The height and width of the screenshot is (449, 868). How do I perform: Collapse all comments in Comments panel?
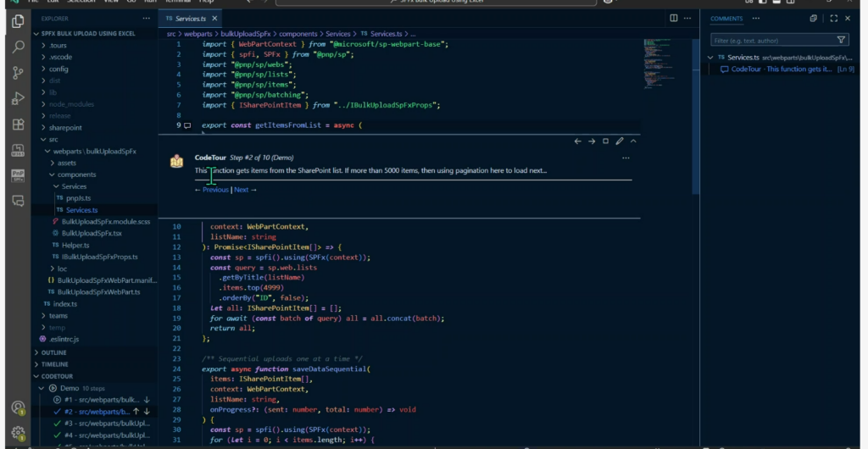tap(813, 19)
